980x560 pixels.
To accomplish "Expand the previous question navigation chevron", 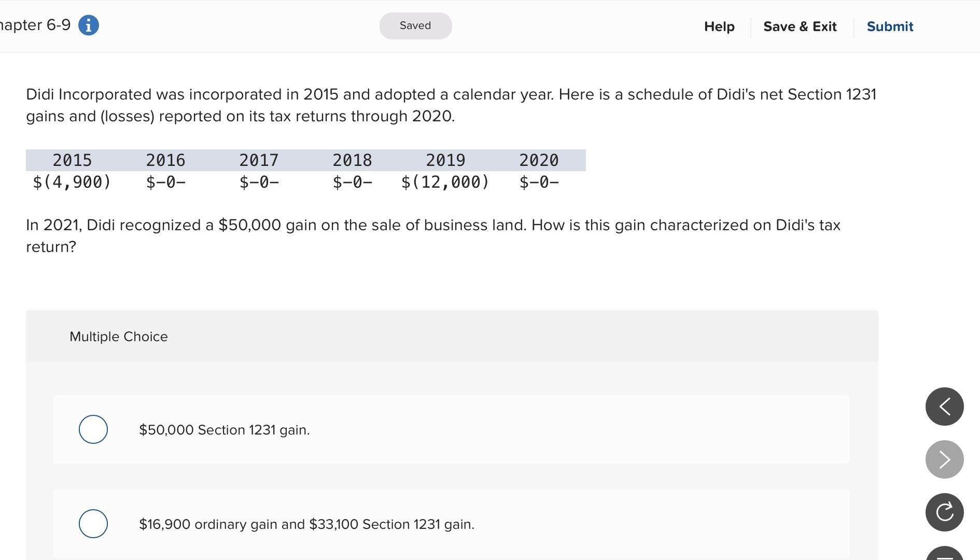I will click(x=945, y=406).
